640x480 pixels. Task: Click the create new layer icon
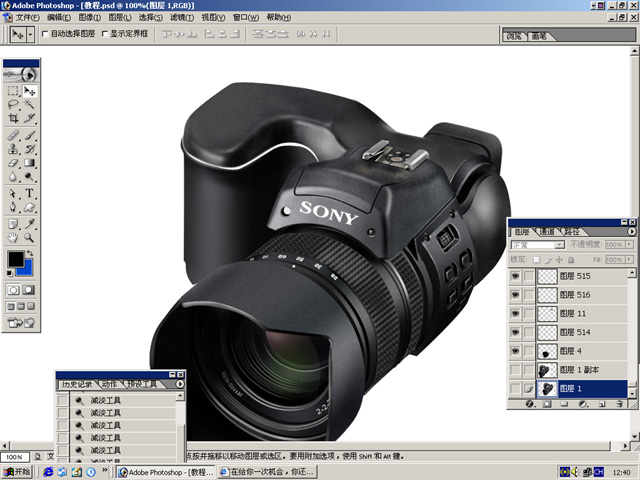(602, 404)
